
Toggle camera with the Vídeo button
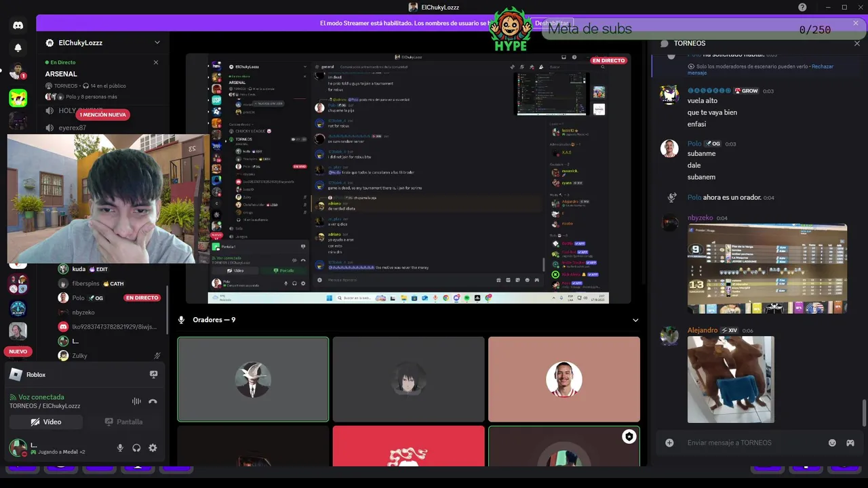pos(46,422)
